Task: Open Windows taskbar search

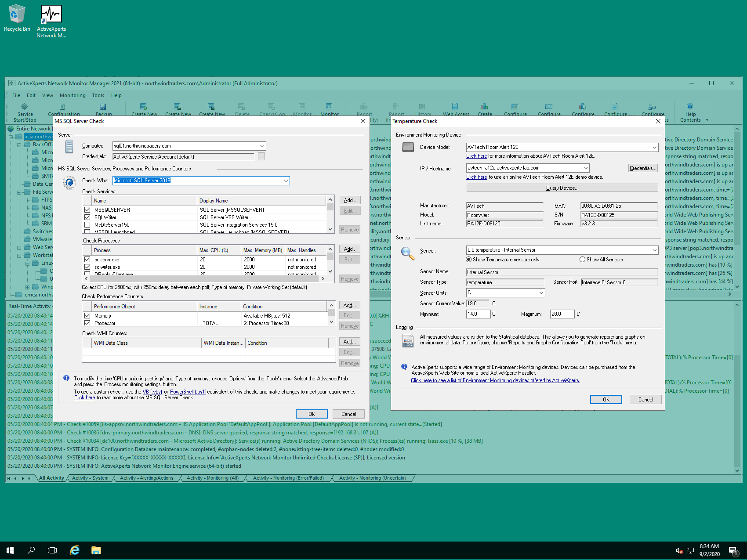Action: pyautogui.click(x=31, y=550)
